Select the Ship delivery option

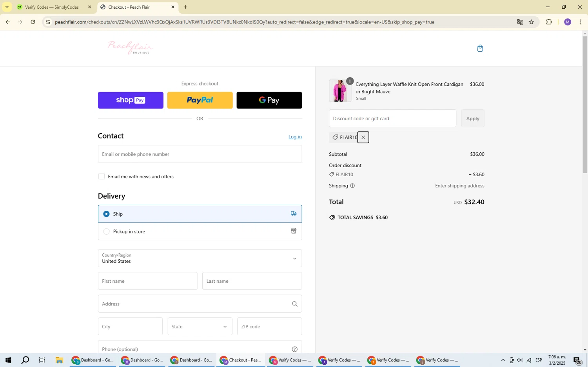(200, 214)
